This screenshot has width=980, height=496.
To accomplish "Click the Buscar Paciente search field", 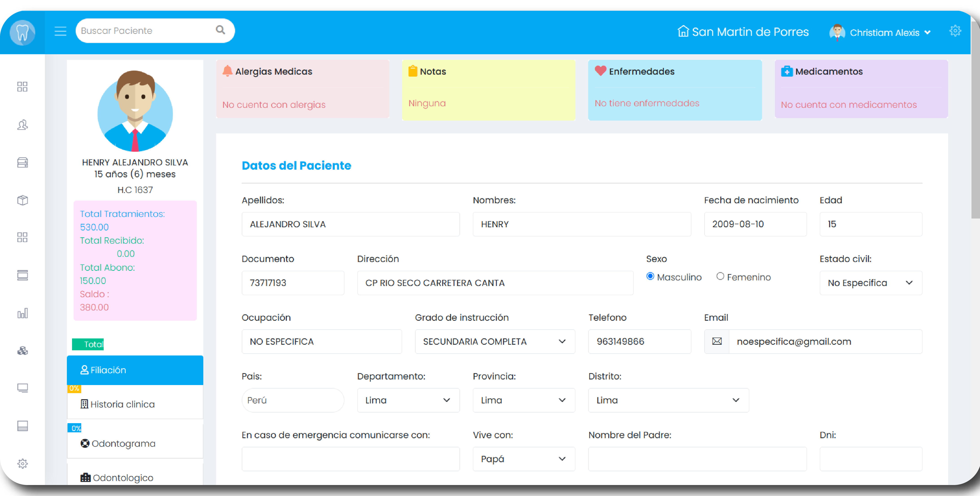I will coord(145,31).
